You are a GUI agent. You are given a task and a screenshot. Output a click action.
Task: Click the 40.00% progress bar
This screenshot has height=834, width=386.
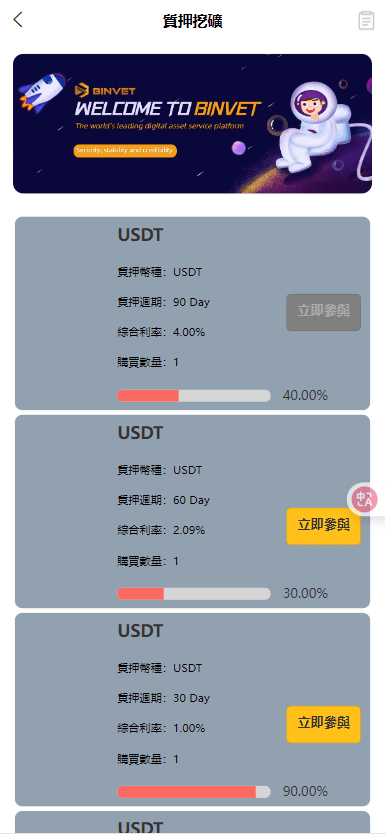point(194,396)
